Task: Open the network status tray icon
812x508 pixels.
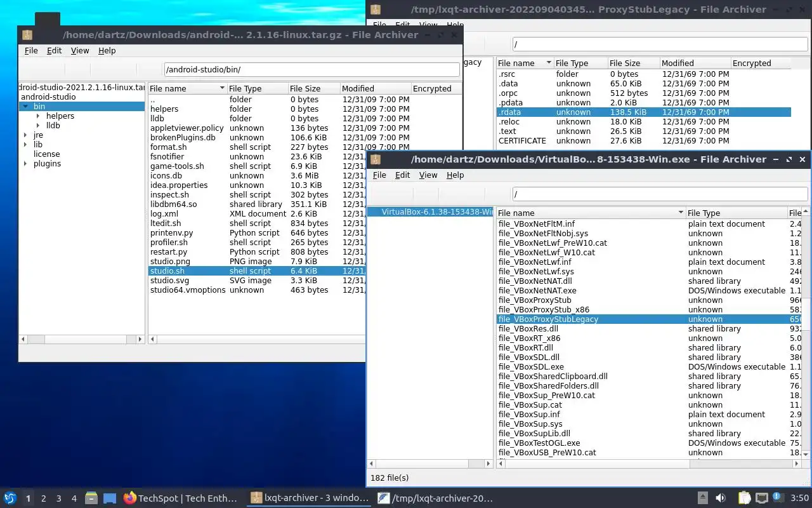Action: click(762, 498)
